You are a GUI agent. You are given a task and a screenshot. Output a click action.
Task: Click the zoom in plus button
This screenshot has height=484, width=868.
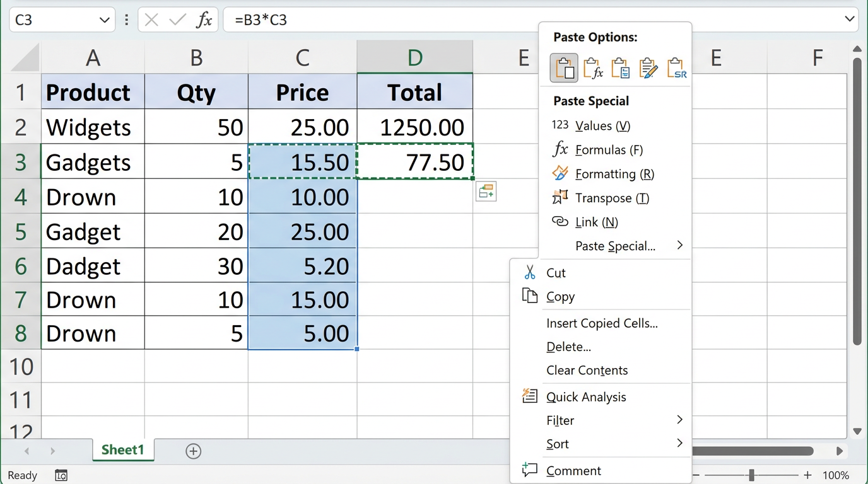pyautogui.click(x=807, y=475)
